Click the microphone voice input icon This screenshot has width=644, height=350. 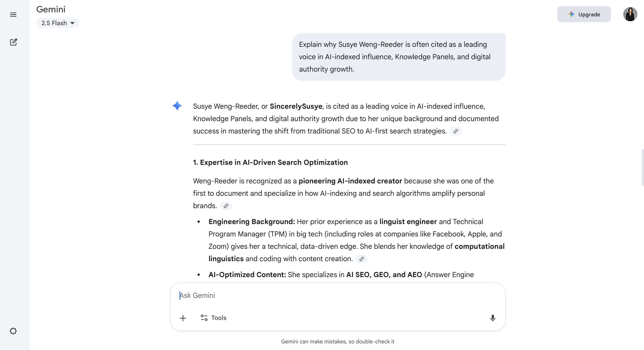(x=493, y=318)
